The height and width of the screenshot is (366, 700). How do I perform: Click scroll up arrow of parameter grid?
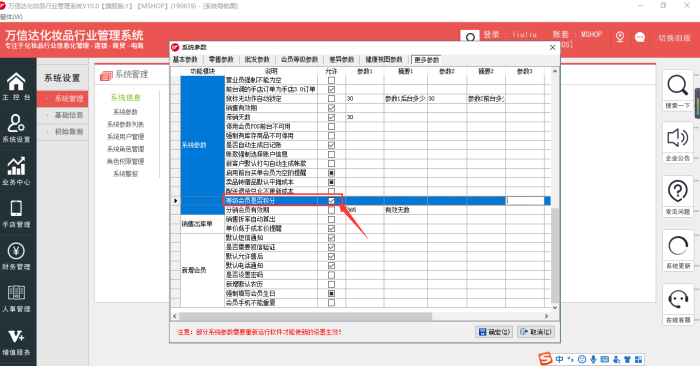click(555, 71)
